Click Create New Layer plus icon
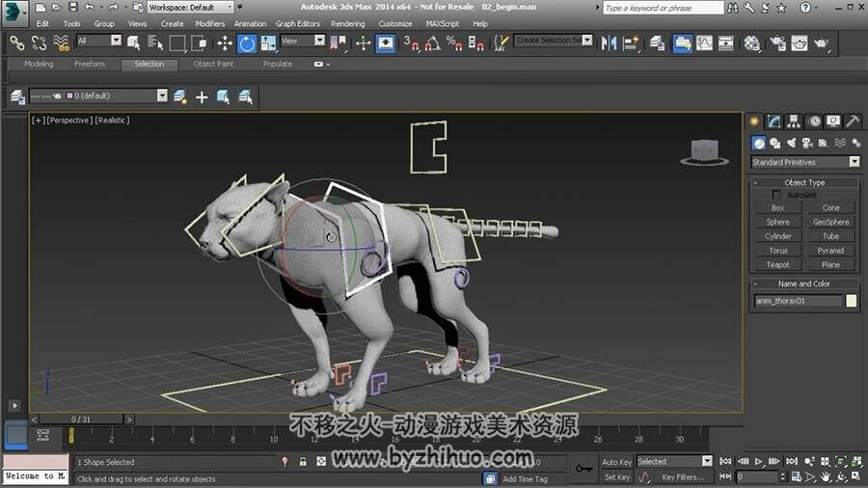This screenshot has width=868, height=488. click(x=202, y=97)
